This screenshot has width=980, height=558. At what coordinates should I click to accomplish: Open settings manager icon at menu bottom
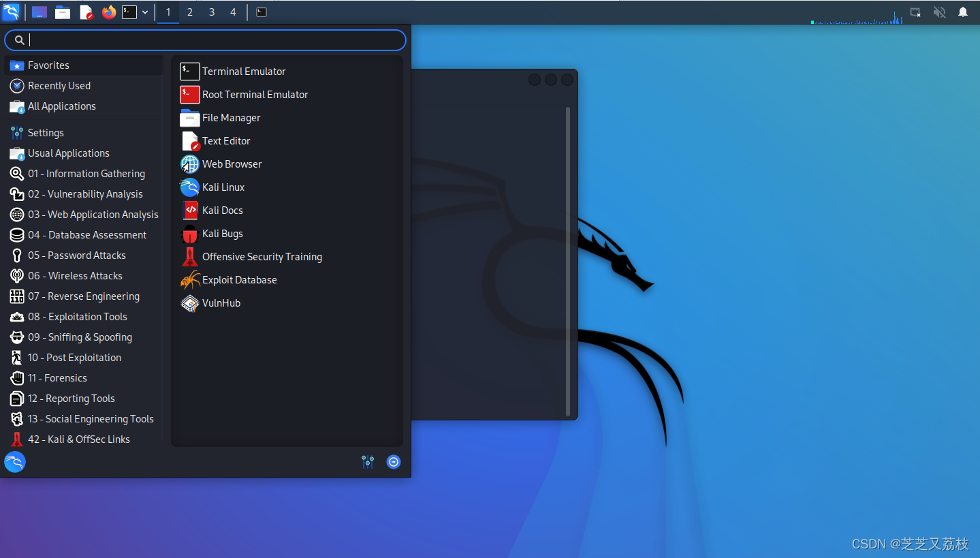368,462
